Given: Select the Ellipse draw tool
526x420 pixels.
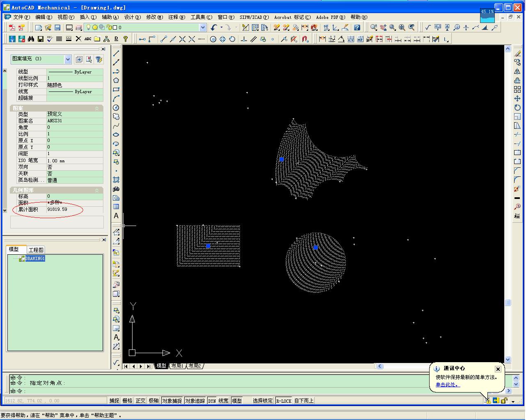Looking at the screenshot, I should [117, 135].
